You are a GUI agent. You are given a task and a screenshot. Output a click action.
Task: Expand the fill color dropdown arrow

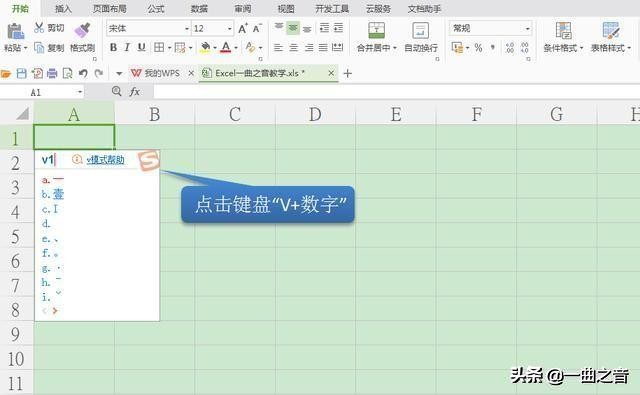tap(215, 48)
